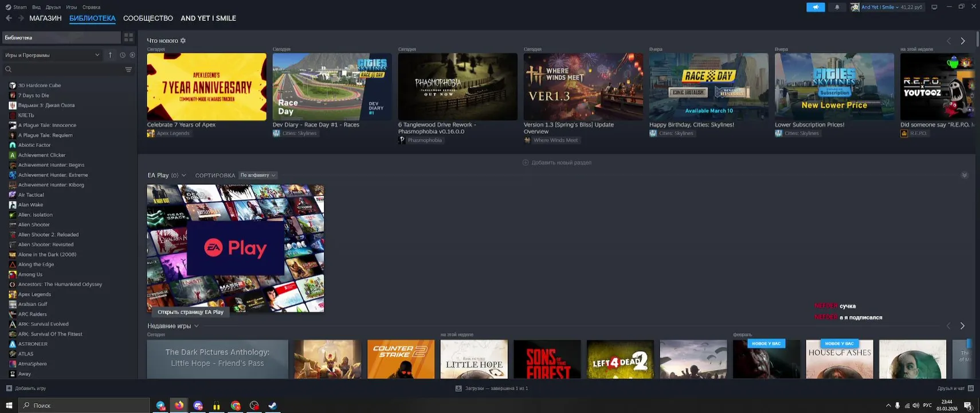Switch to the МАГАЗИН tab

click(45, 18)
